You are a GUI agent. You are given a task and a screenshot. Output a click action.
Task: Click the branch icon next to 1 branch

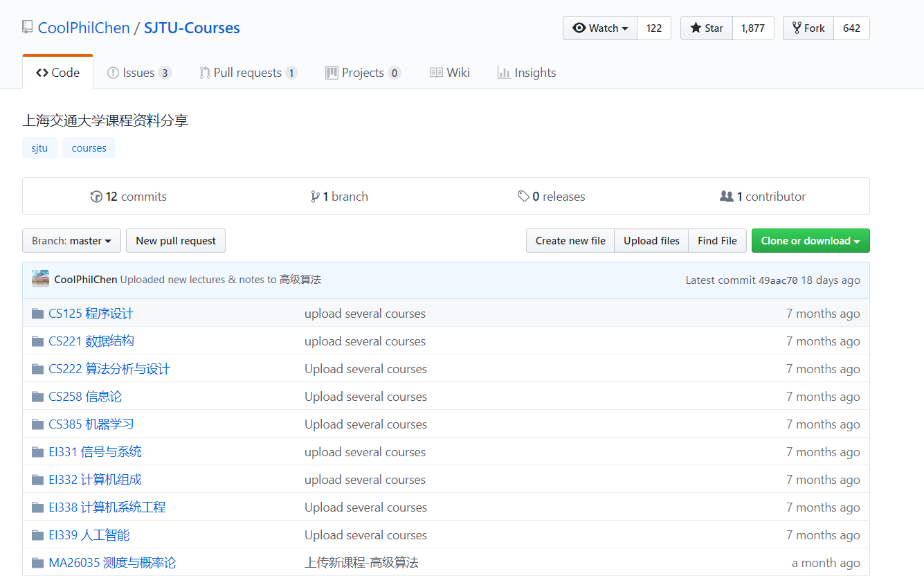pyautogui.click(x=315, y=197)
